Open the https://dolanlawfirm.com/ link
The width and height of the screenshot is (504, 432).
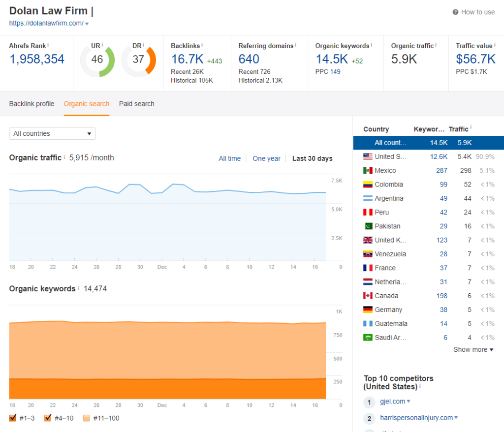(x=46, y=23)
